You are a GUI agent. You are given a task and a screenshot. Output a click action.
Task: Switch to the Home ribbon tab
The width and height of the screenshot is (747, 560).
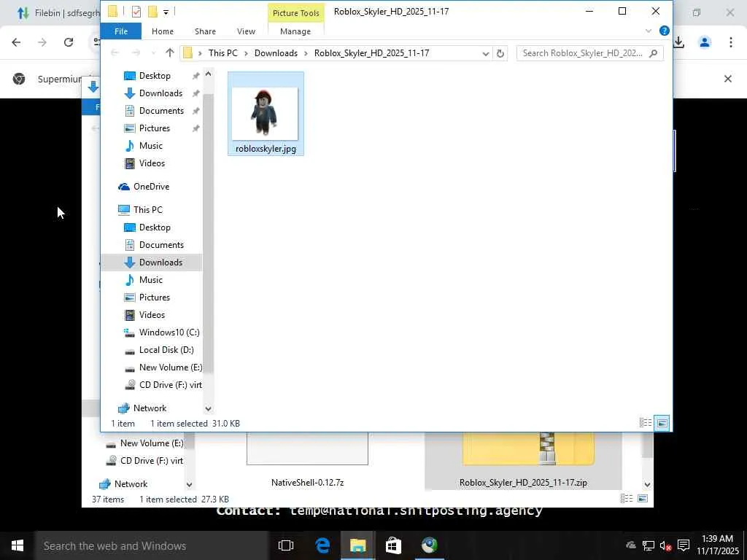click(x=163, y=31)
